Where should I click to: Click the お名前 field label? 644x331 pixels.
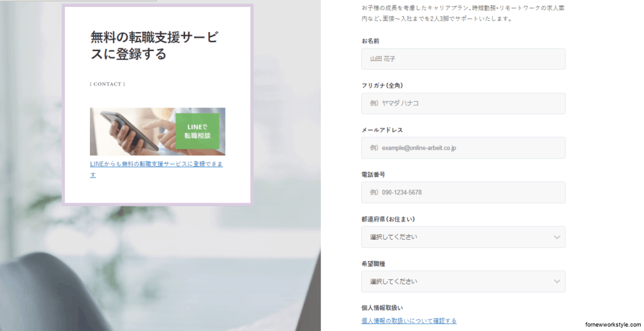tap(370, 41)
